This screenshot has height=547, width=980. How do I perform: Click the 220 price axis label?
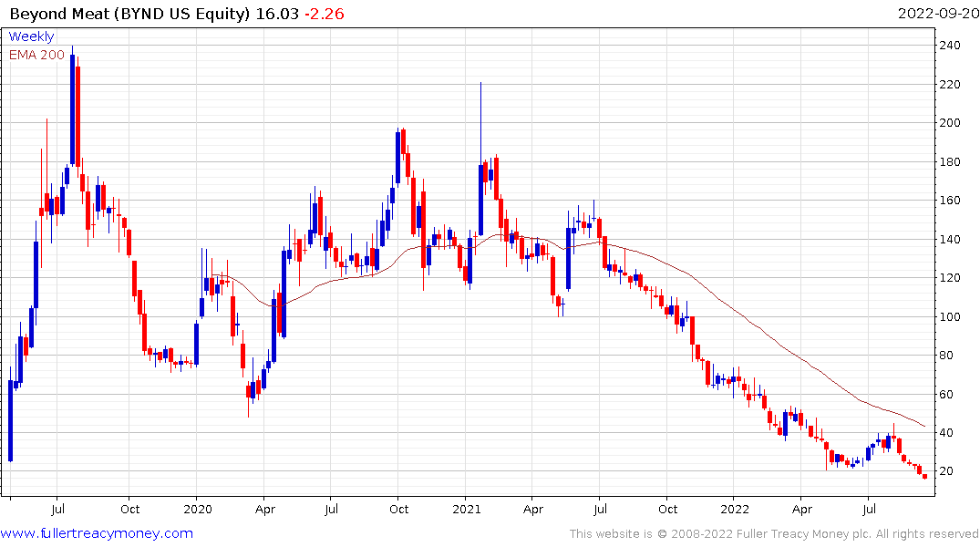click(950, 85)
